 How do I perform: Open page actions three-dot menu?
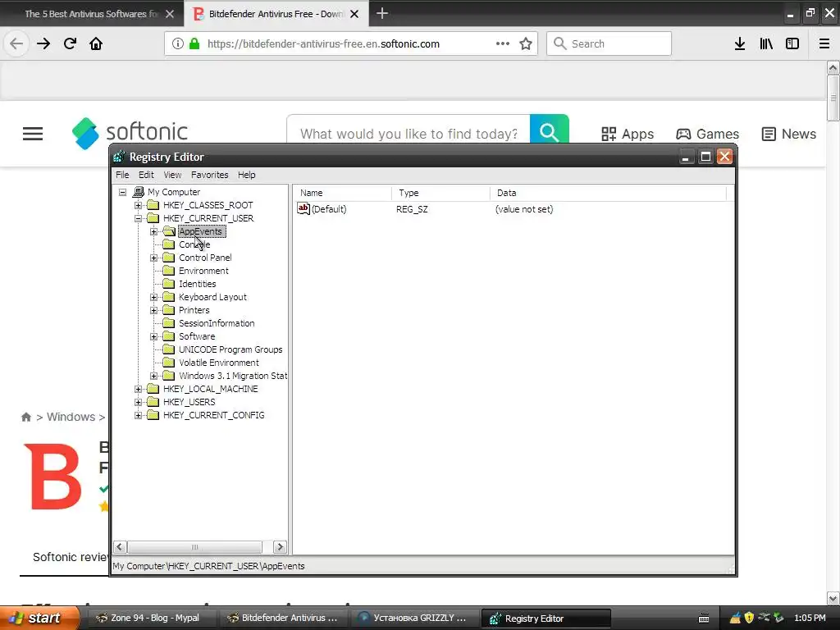point(503,43)
